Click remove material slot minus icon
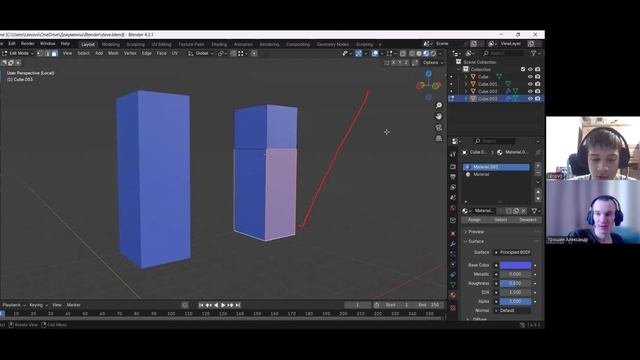The height and width of the screenshot is (360, 640). coord(538,173)
